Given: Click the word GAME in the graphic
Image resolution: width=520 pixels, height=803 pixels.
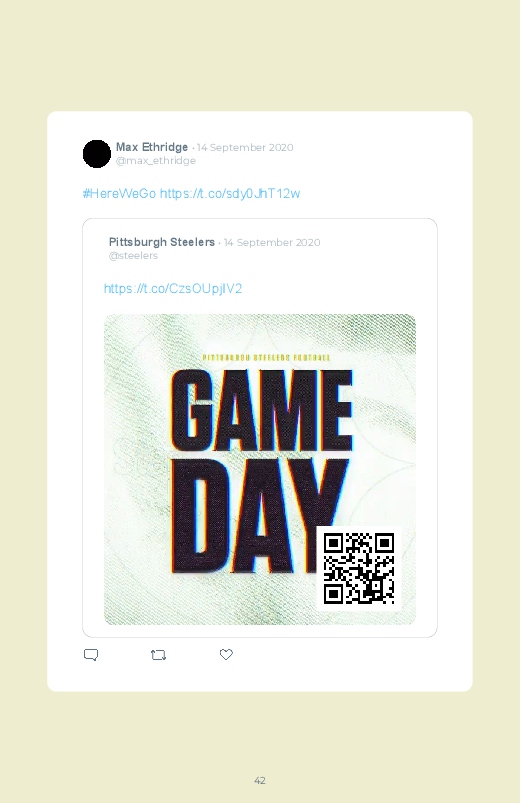Looking at the screenshot, I should pyautogui.click(x=262, y=410).
